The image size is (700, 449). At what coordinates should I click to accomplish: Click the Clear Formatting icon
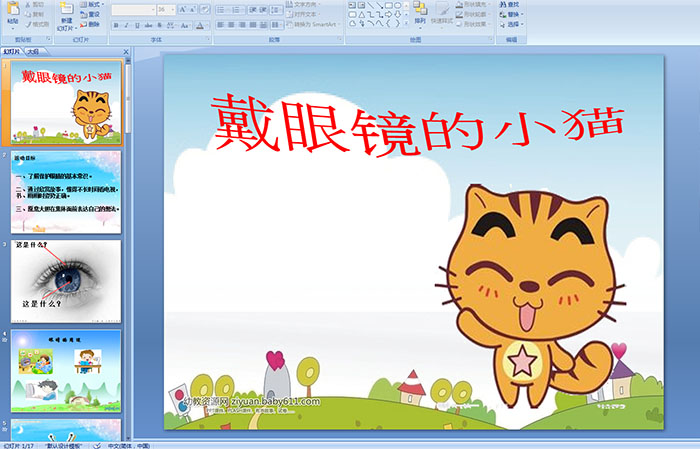click(x=205, y=9)
